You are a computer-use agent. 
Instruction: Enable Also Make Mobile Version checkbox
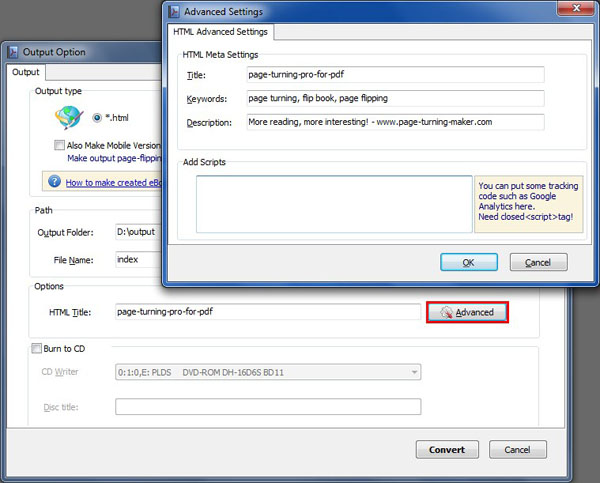click(59, 145)
